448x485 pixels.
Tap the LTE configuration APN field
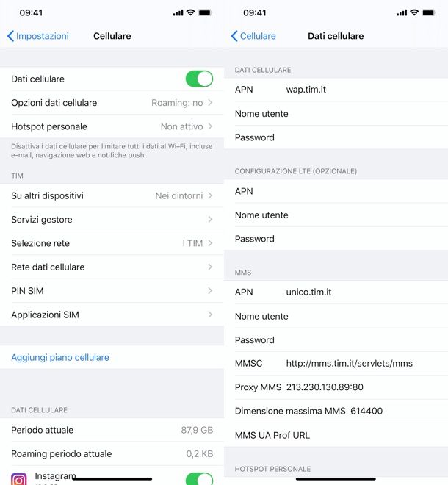[x=336, y=191]
